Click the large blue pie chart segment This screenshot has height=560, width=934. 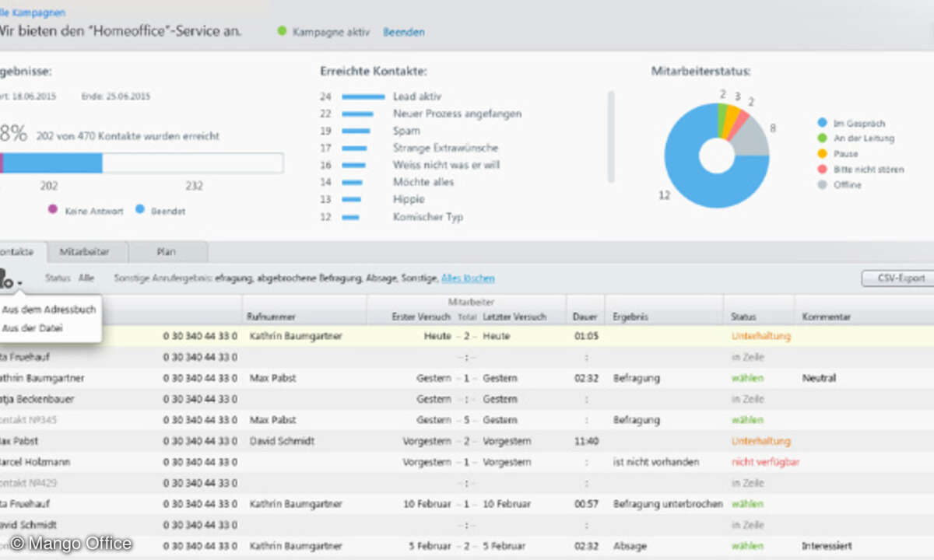coord(685,167)
